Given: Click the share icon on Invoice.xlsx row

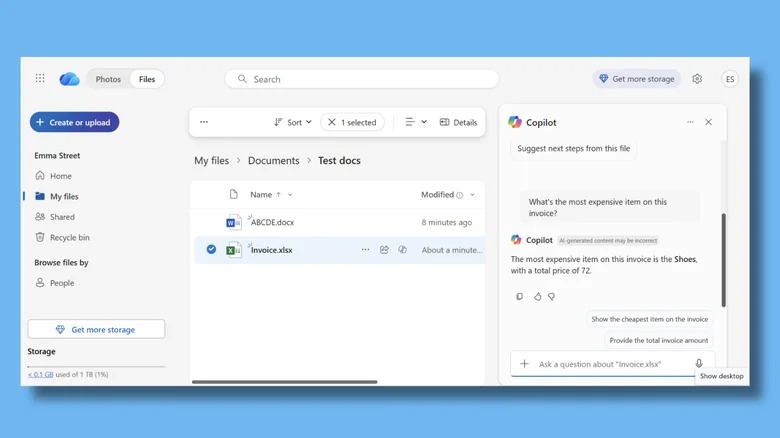Looking at the screenshot, I should coord(384,250).
